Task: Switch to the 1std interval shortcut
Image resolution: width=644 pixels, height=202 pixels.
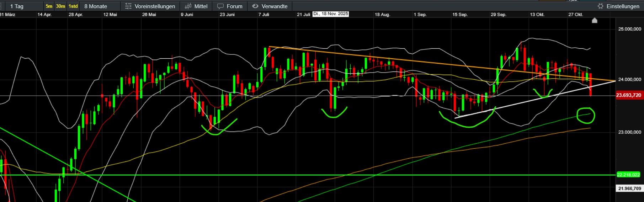Action: pyautogui.click(x=73, y=6)
